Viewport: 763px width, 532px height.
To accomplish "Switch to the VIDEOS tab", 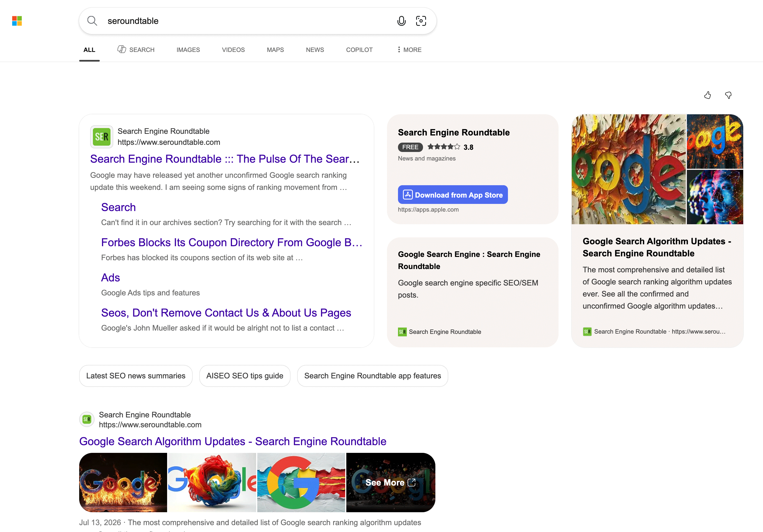I will [233, 50].
